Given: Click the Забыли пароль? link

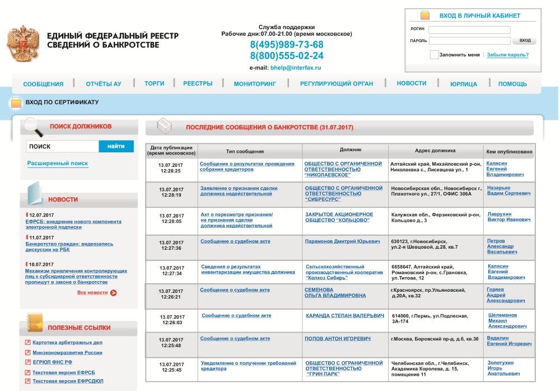Looking at the screenshot, I should (508, 55).
